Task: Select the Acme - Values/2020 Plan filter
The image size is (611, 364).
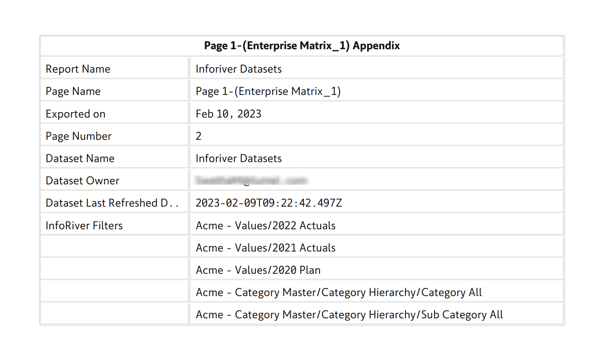Action: coord(258,270)
